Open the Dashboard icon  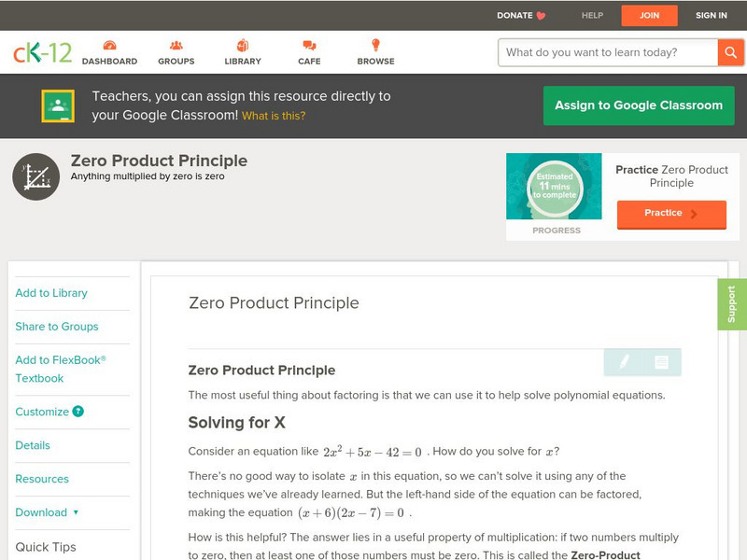(x=109, y=46)
